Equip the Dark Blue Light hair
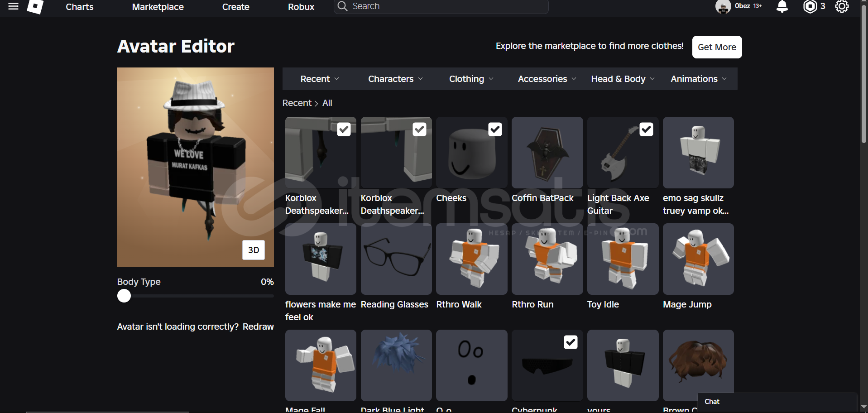Viewport: 868px width, 413px height. click(x=396, y=365)
